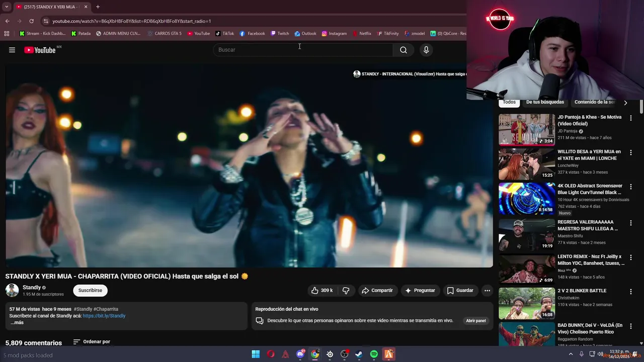Go back with the browser back arrow

coord(7,21)
